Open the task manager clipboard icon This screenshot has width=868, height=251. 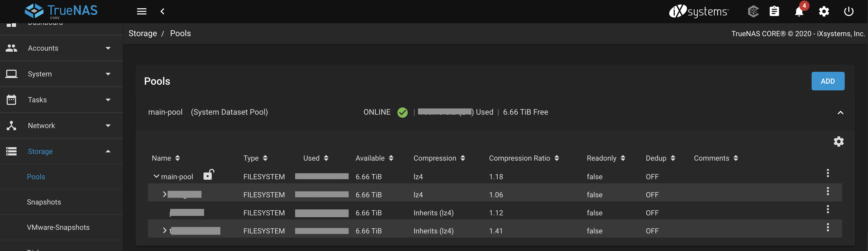(x=774, y=11)
